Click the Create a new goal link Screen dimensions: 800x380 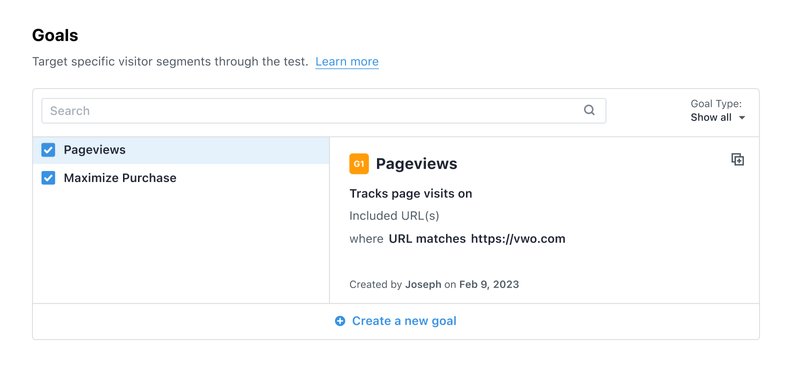(404, 321)
